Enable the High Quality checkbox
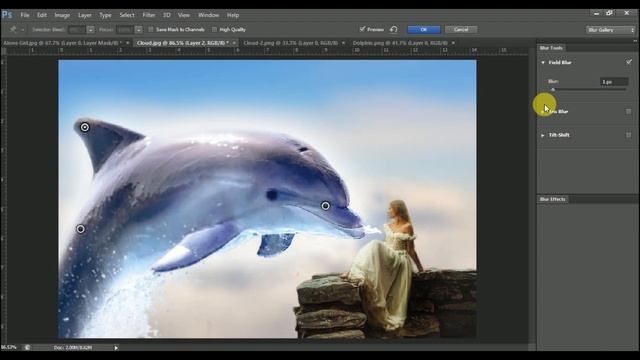The image size is (640, 360). click(214, 29)
